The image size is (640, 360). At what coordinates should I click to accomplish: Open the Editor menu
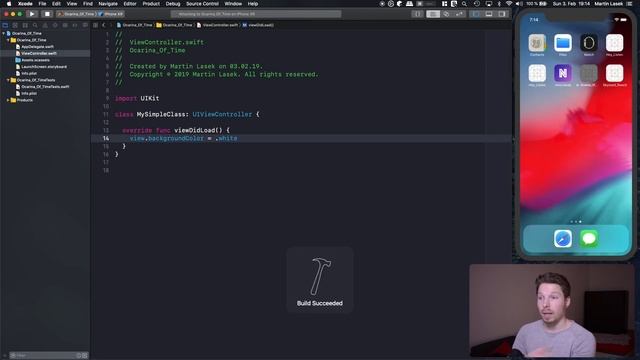click(130, 4)
